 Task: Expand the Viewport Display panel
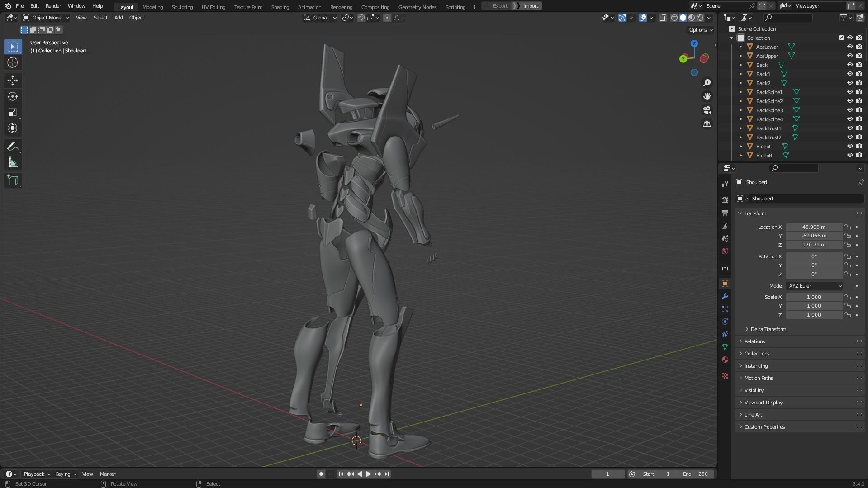point(763,403)
